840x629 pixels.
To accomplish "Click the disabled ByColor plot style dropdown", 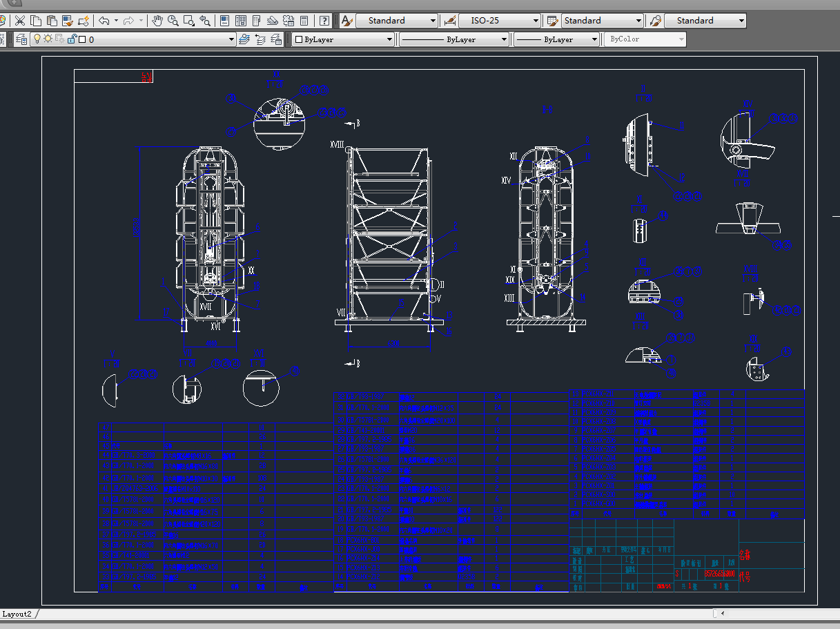I will (x=645, y=39).
